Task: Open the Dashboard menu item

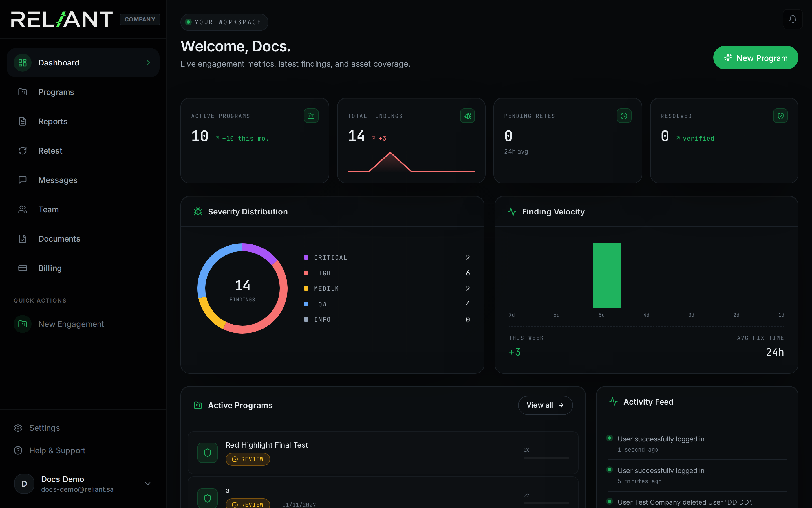Action: click(x=83, y=62)
